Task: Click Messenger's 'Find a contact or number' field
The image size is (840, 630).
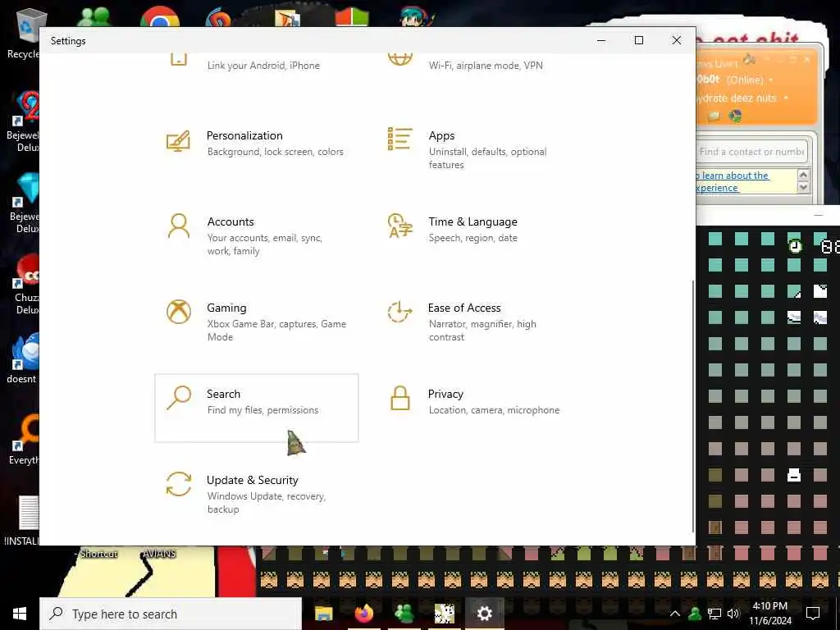Action: pos(751,152)
